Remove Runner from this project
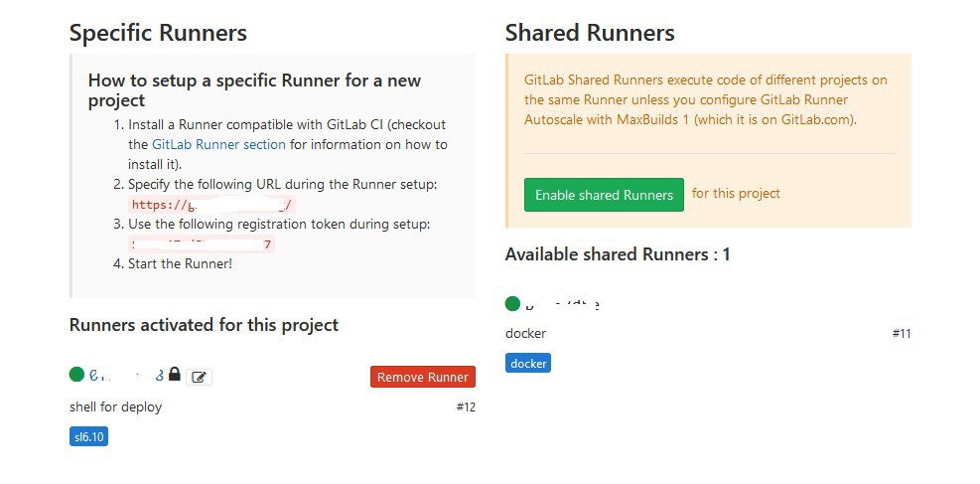Screen dimensions: 980x484 [423, 377]
